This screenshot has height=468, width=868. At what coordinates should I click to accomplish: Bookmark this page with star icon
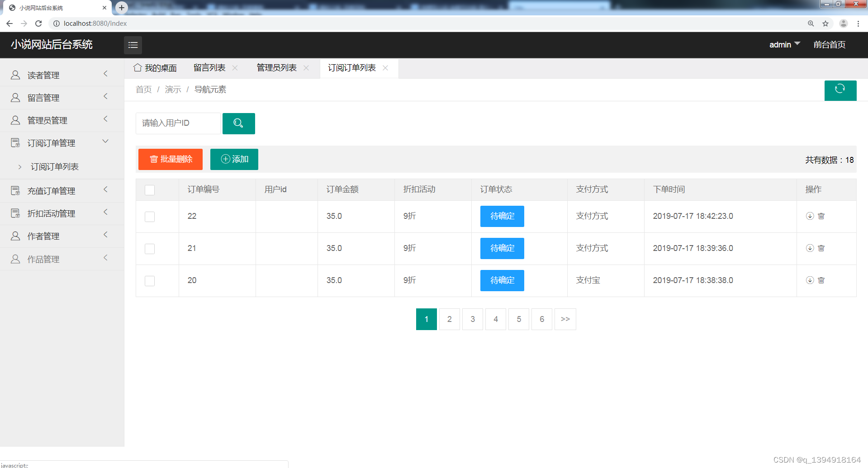[825, 24]
